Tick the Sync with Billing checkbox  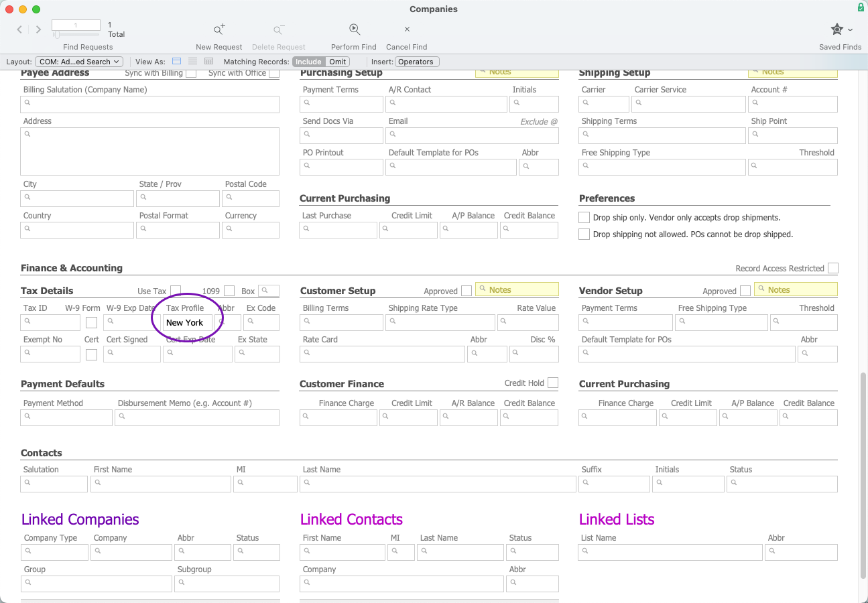coord(191,73)
